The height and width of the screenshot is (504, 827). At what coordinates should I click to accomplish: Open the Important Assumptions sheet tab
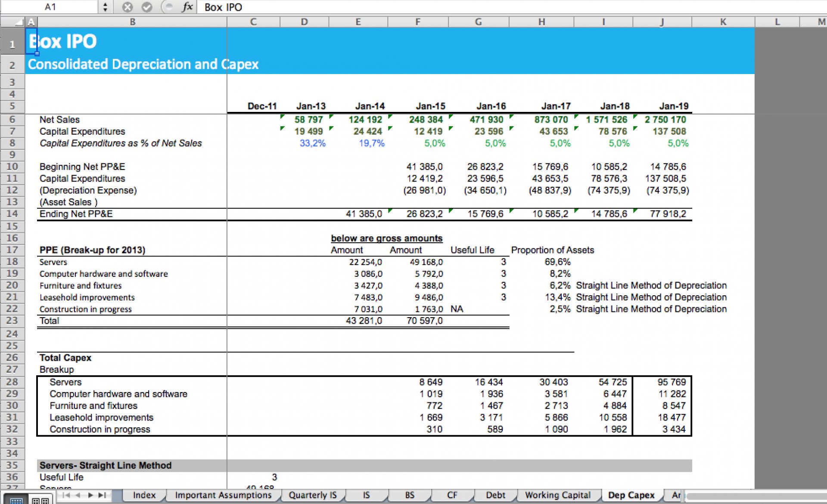[223, 495]
